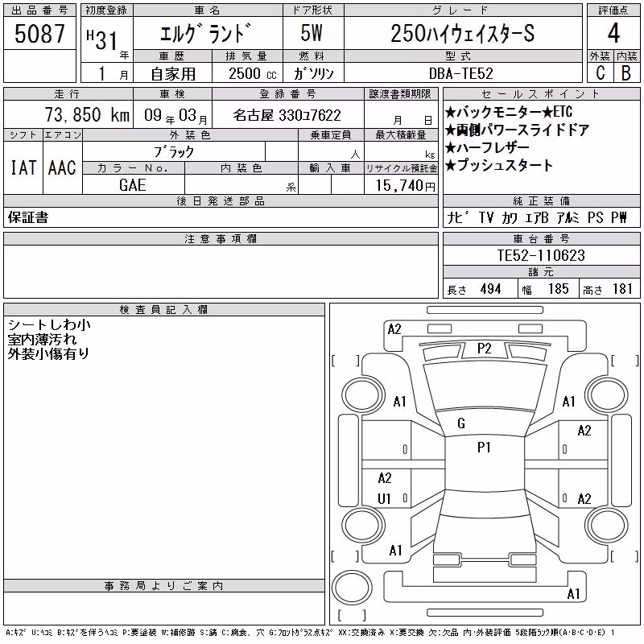Click sales point ★ハーフレザー
644x644 pixels.
click(487, 147)
